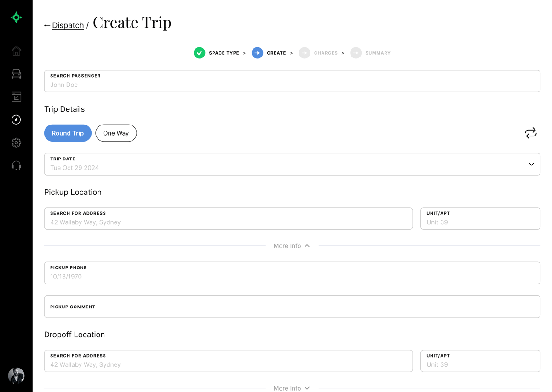
Task: Select the star circle icon in sidebar
Action: 16,120
